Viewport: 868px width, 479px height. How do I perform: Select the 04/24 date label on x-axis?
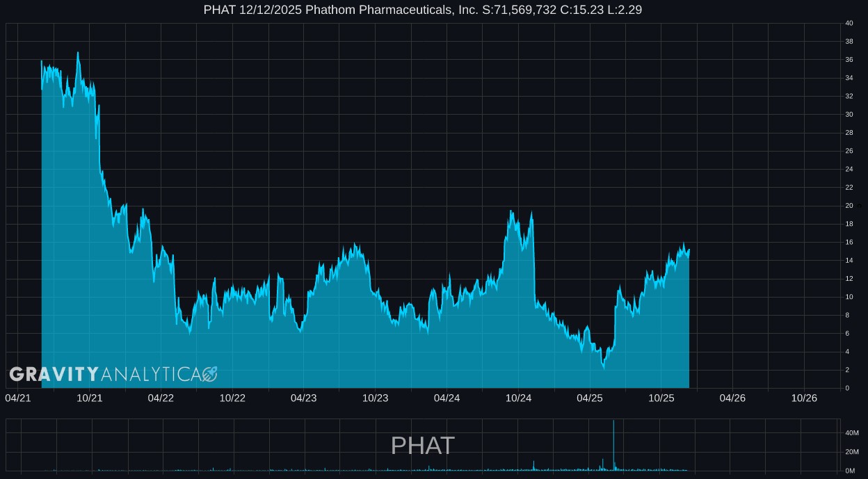pyautogui.click(x=447, y=398)
